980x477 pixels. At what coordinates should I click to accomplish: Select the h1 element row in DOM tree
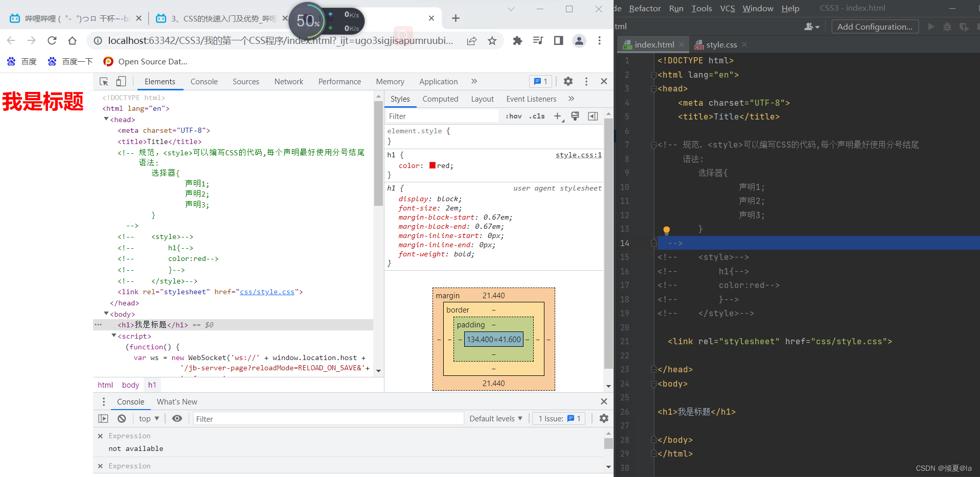233,325
